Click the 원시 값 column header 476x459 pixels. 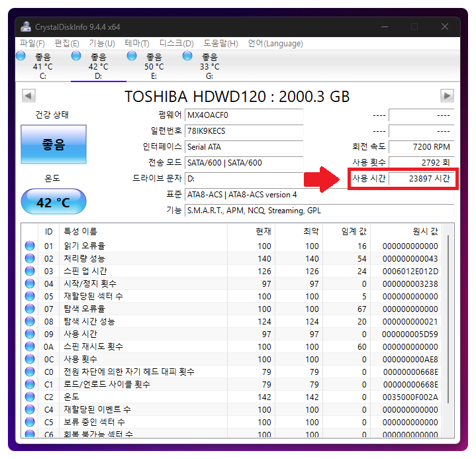tap(406, 232)
